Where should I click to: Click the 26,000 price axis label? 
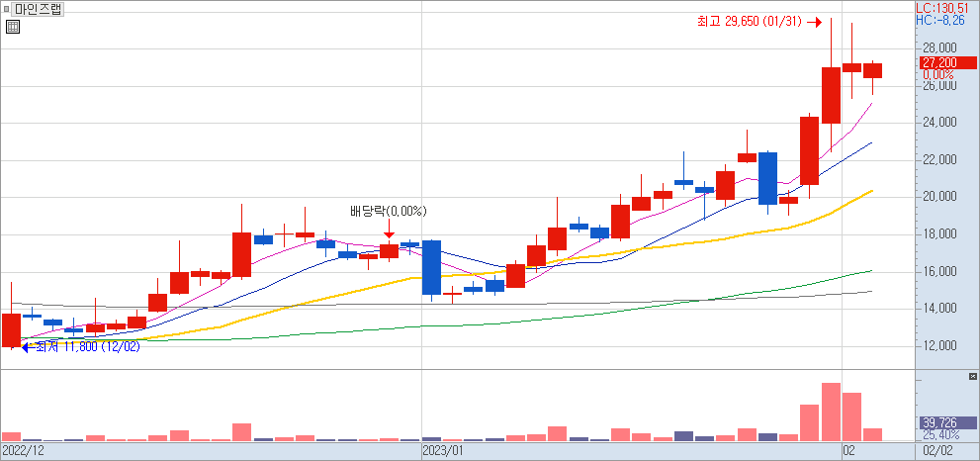click(x=938, y=86)
